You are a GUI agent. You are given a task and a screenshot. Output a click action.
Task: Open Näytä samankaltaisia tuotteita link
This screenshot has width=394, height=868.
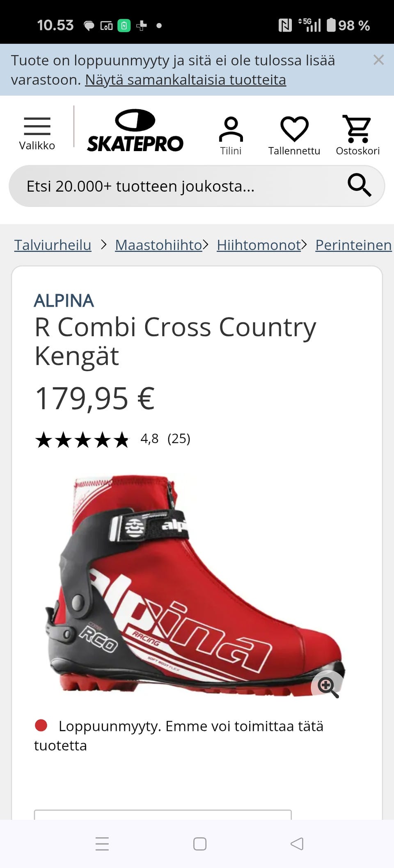tap(186, 80)
